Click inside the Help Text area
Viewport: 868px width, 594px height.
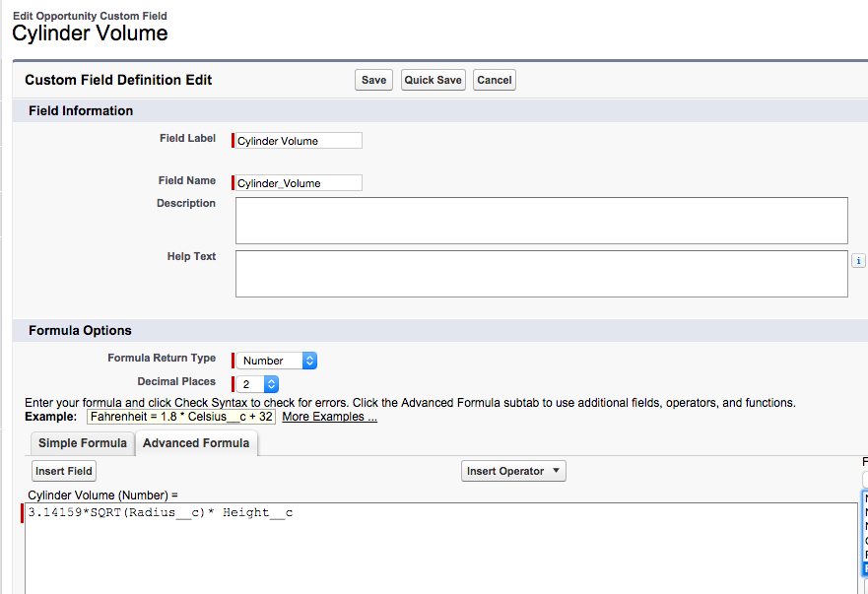coord(541,273)
